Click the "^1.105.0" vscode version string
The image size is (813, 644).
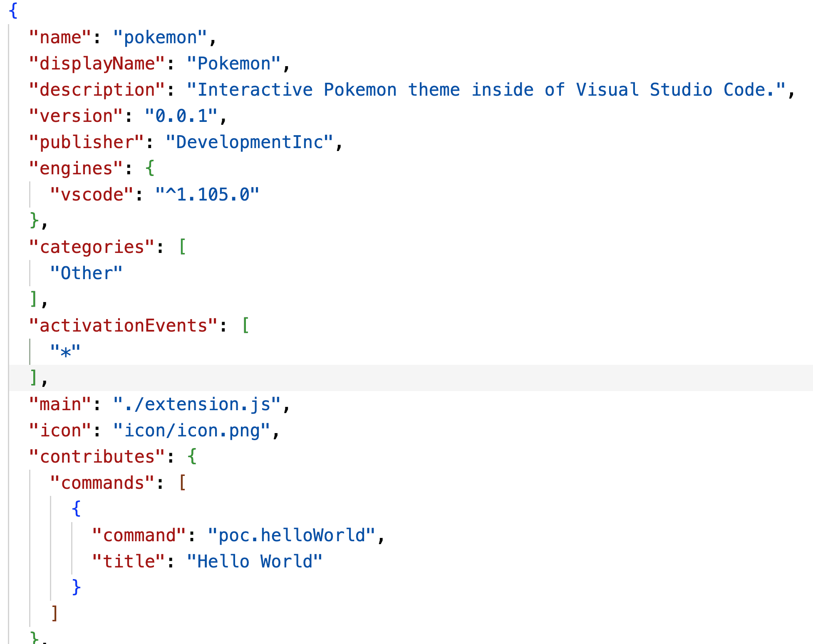(207, 195)
